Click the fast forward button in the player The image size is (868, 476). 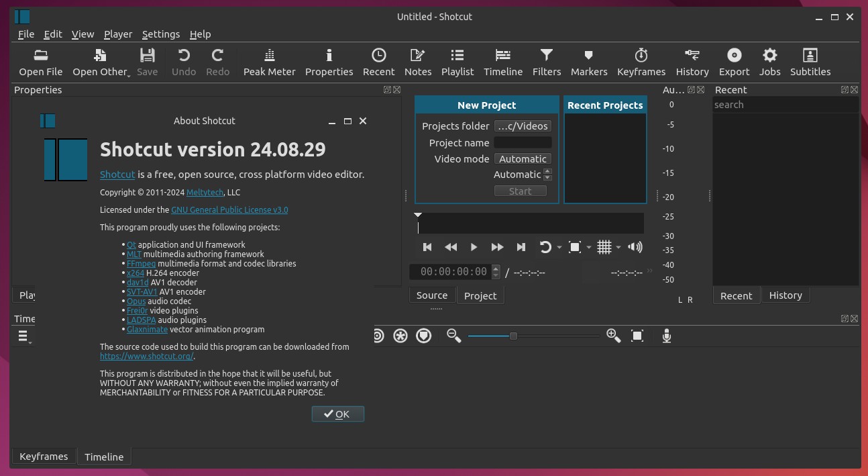497,247
